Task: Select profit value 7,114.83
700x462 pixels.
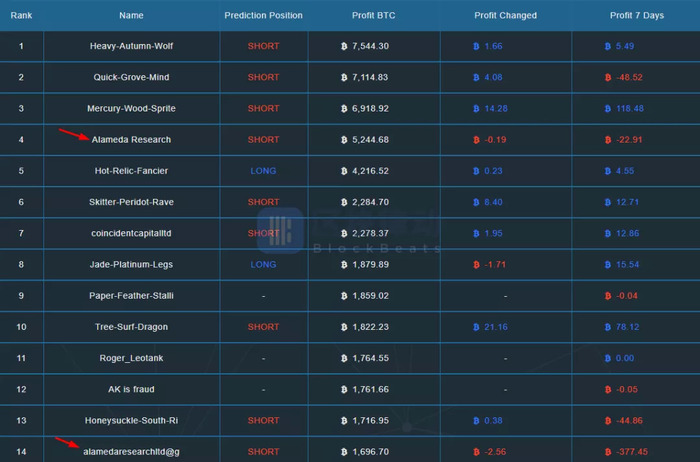Action: point(370,77)
